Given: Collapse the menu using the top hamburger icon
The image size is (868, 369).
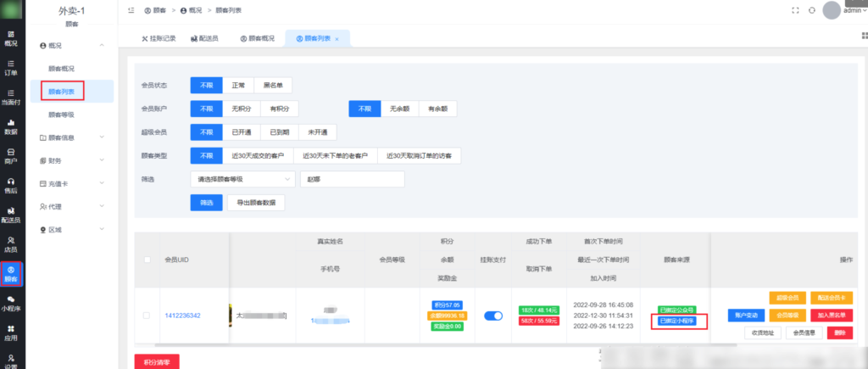Looking at the screenshot, I should click(131, 10).
